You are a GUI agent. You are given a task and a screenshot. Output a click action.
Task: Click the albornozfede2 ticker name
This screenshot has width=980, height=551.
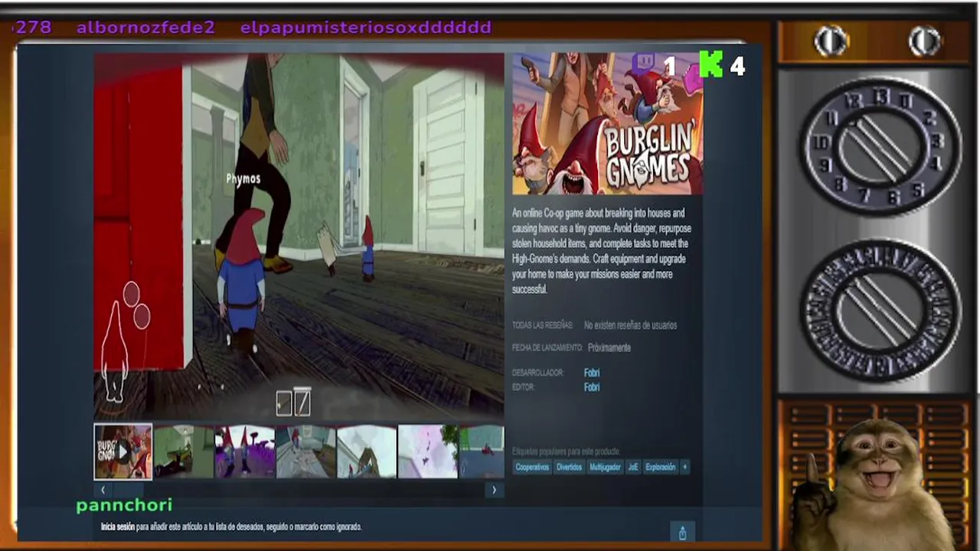coord(145,28)
